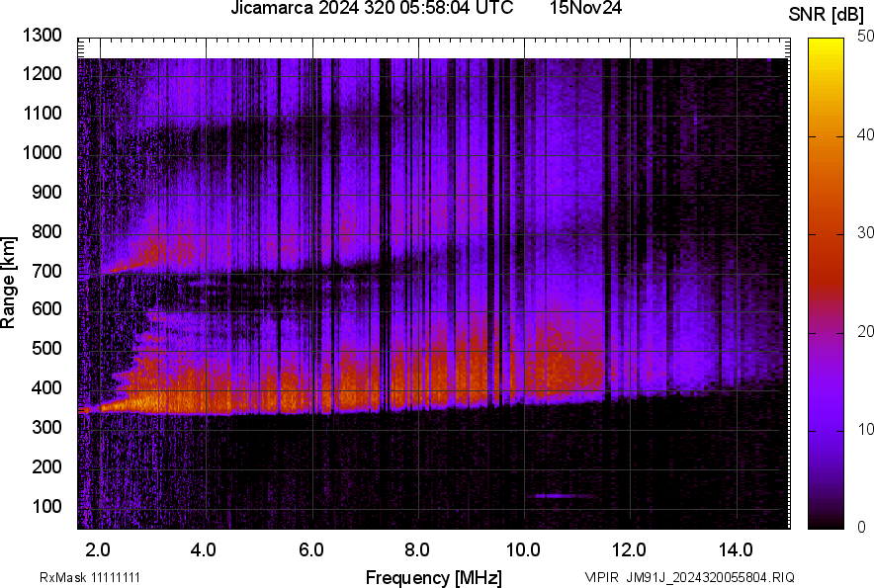
Task: Click the range tick label '1000'
Action: 43,152
